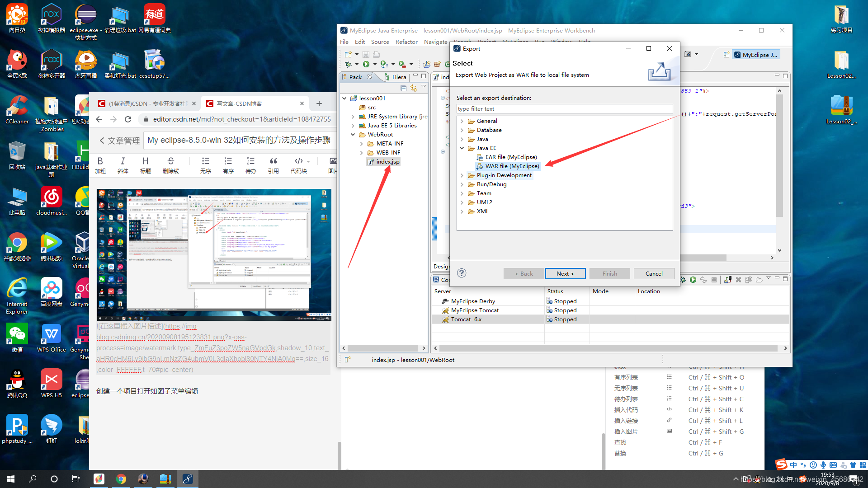Expand META-INF folder in Package Explorer
868x488 pixels.
[x=362, y=144]
